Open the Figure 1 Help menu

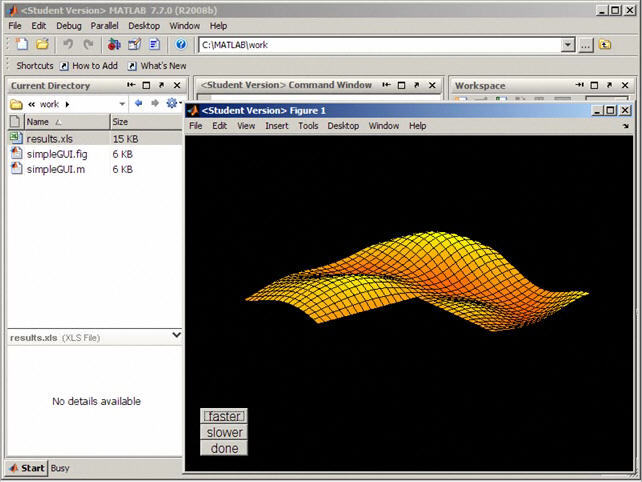point(418,126)
